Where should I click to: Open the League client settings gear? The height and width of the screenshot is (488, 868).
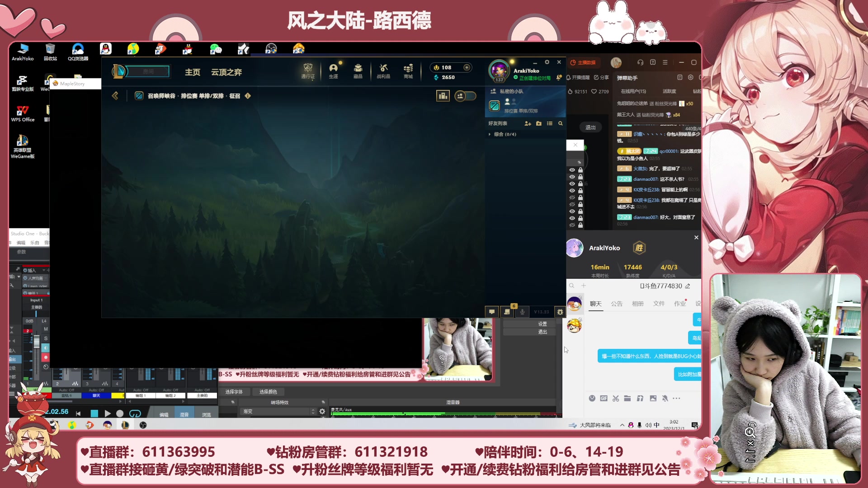point(547,62)
